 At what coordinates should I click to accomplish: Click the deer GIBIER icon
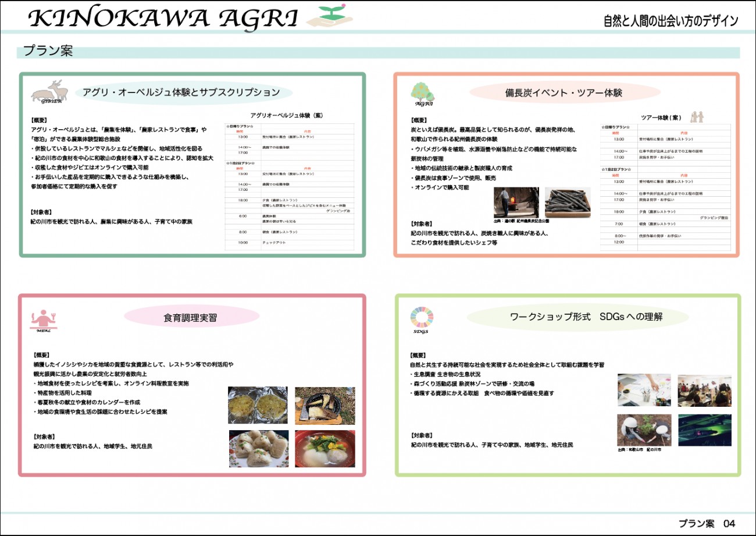[49, 91]
